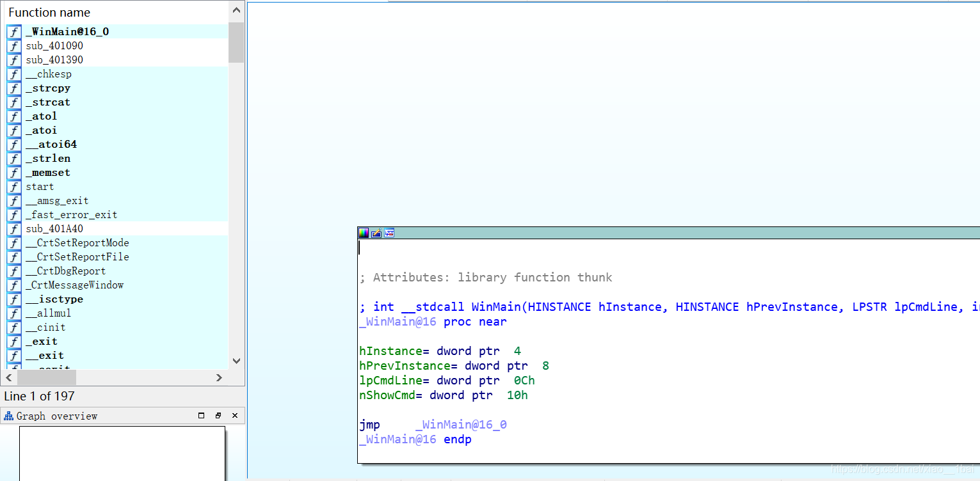Click the function icon beside sub_401A40

click(14, 228)
